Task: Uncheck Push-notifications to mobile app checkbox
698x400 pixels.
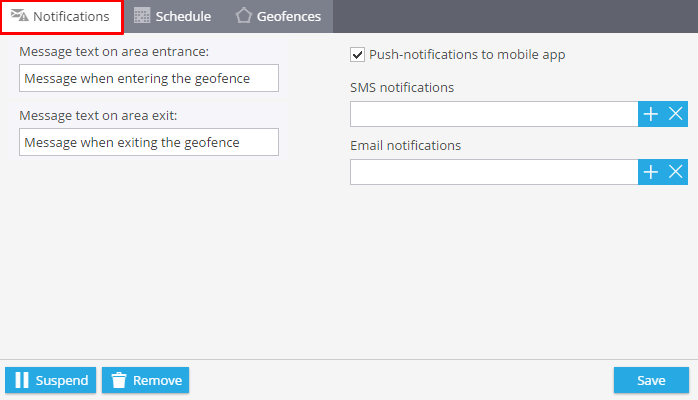Action: click(x=357, y=55)
